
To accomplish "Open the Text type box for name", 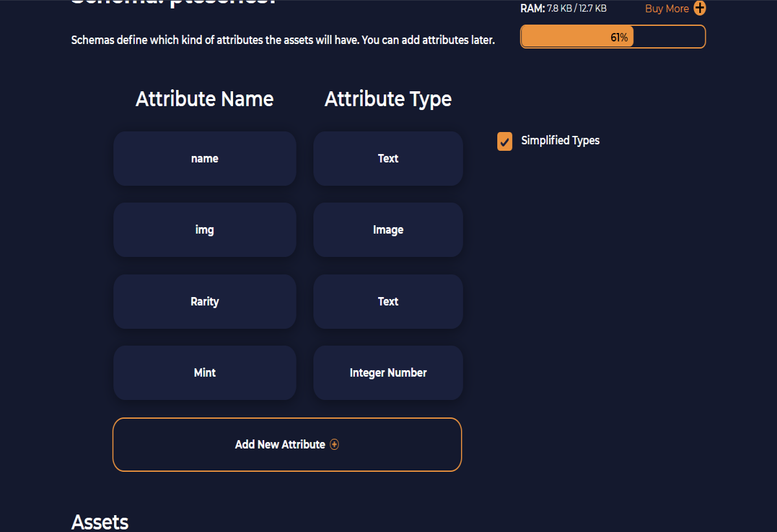I will tap(388, 159).
